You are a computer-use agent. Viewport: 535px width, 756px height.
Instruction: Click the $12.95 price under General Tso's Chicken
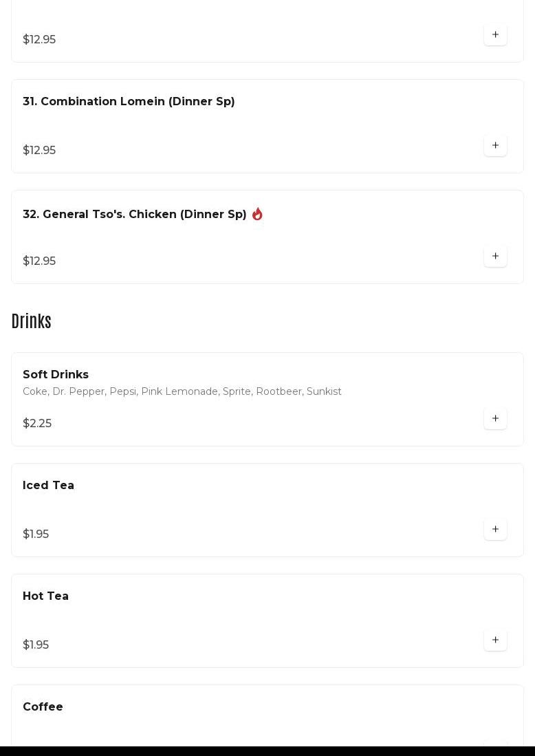click(39, 261)
